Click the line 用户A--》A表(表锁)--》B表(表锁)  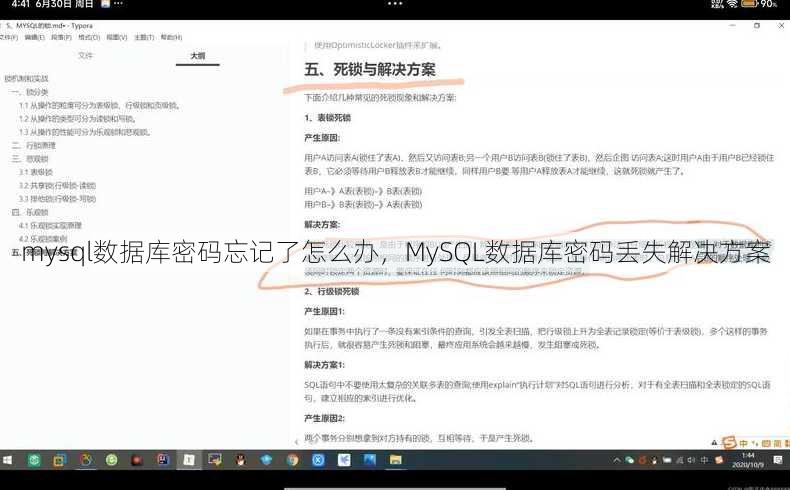click(363, 191)
